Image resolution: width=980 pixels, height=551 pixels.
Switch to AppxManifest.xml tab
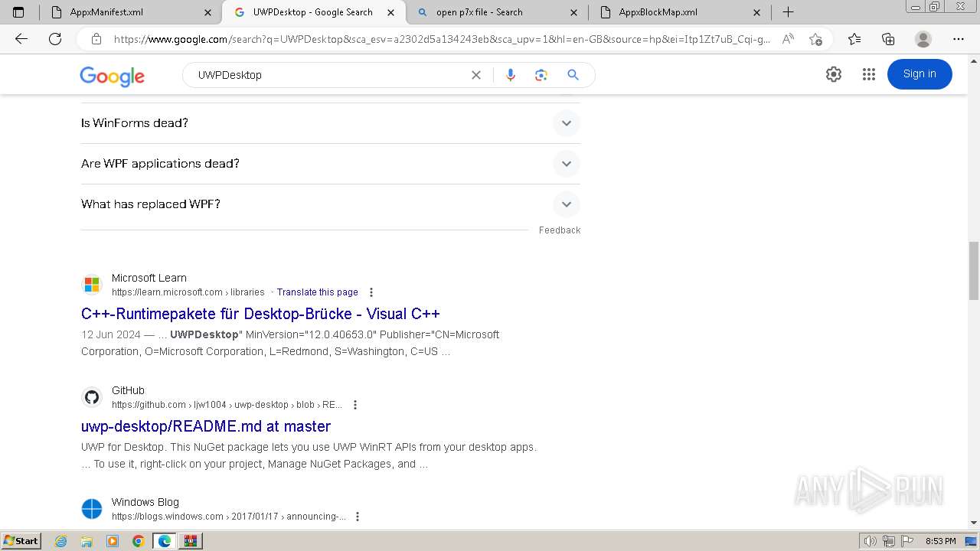130,12
